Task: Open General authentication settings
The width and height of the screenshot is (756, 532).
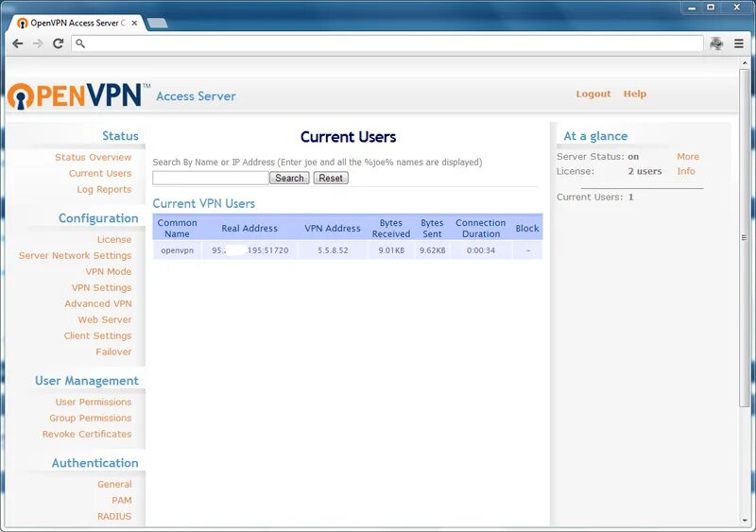Action: 114,484
